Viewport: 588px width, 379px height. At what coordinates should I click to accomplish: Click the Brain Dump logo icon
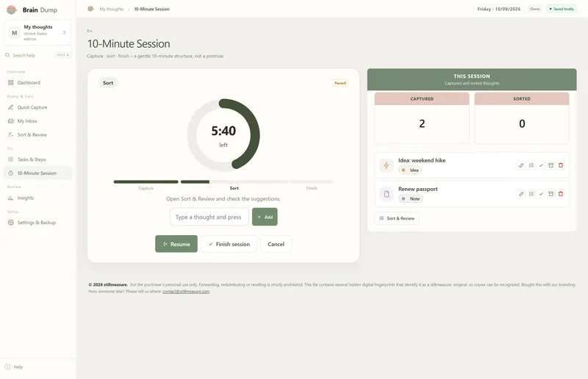(x=12, y=10)
